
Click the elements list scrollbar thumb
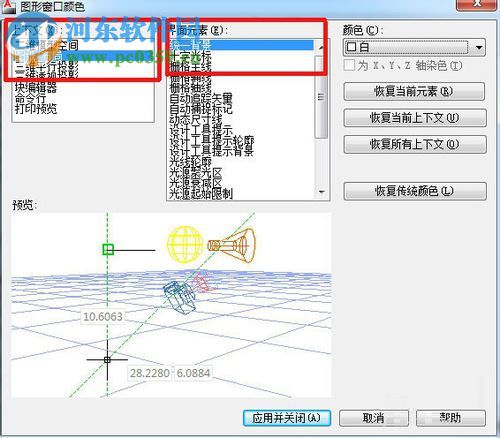point(321,97)
